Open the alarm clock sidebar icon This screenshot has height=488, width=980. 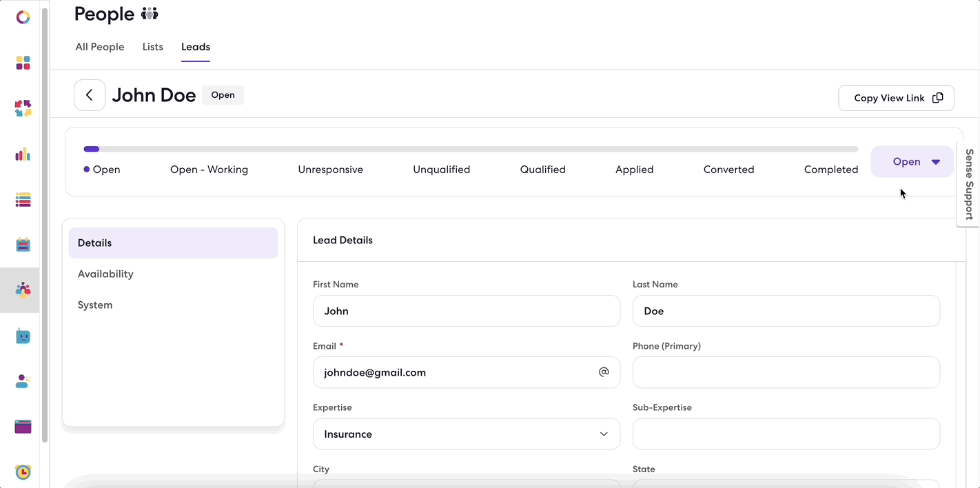coord(23,472)
